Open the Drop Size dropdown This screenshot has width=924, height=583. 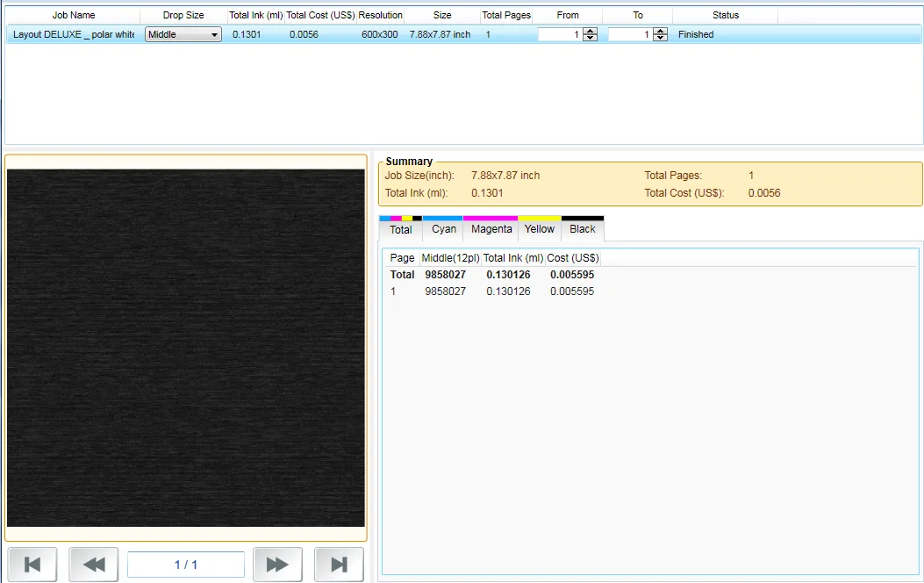(x=183, y=34)
